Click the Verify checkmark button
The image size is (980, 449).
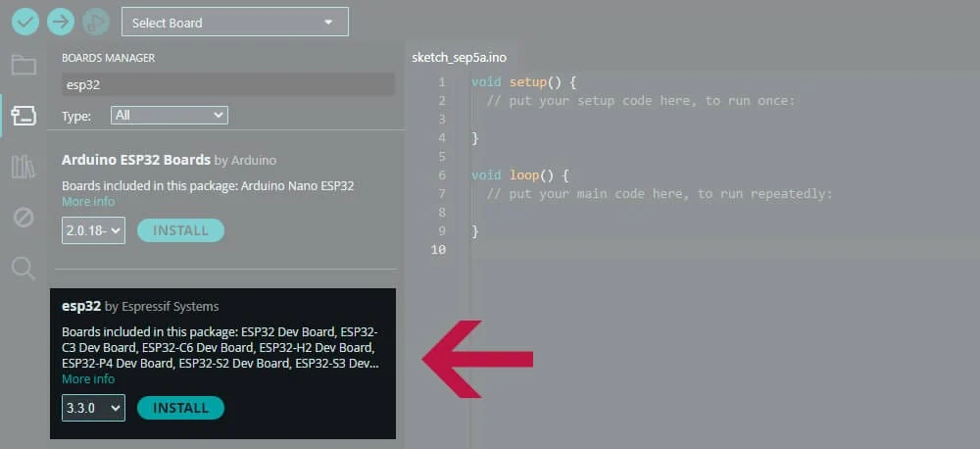[25, 23]
